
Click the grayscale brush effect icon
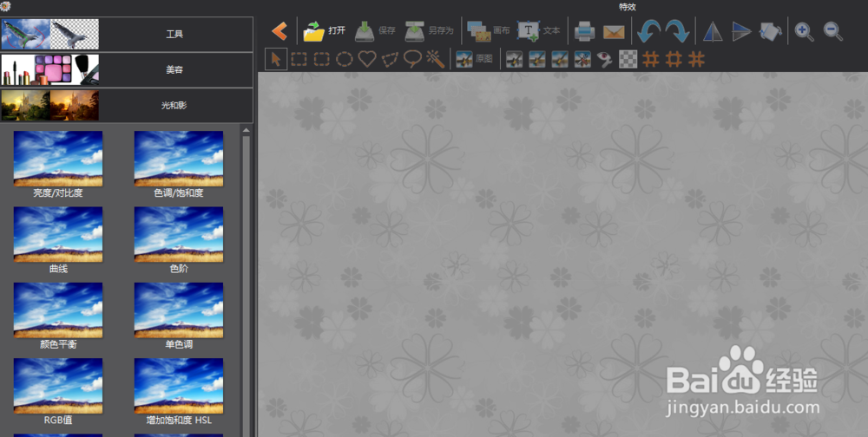click(514, 59)
